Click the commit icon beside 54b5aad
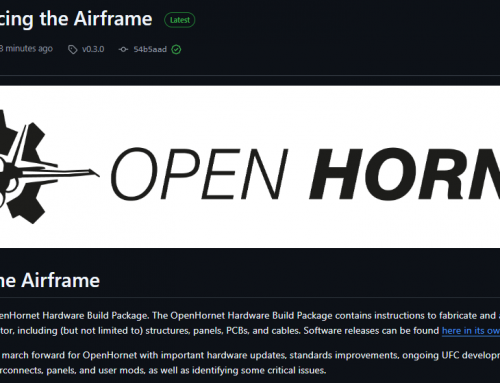This screenshot has height=383, width=500. tap(123, 50)
